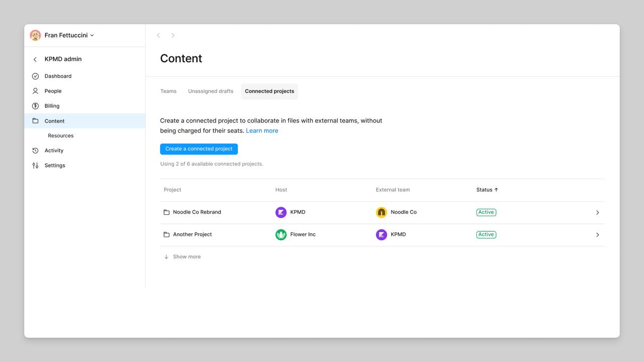Expand the Noodle Co Rebrand project row
This screenshot has height=362, width=644.
[x=598, y=212]
